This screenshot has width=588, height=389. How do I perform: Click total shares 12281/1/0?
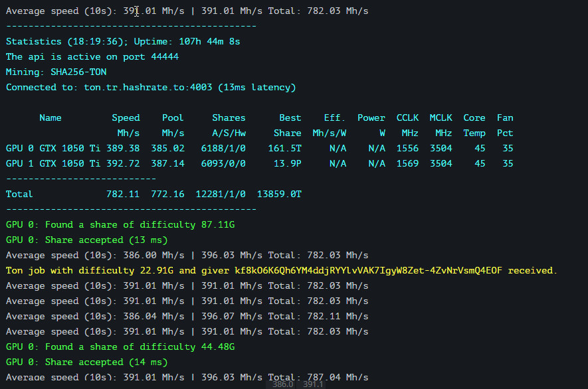coord(221,194)
